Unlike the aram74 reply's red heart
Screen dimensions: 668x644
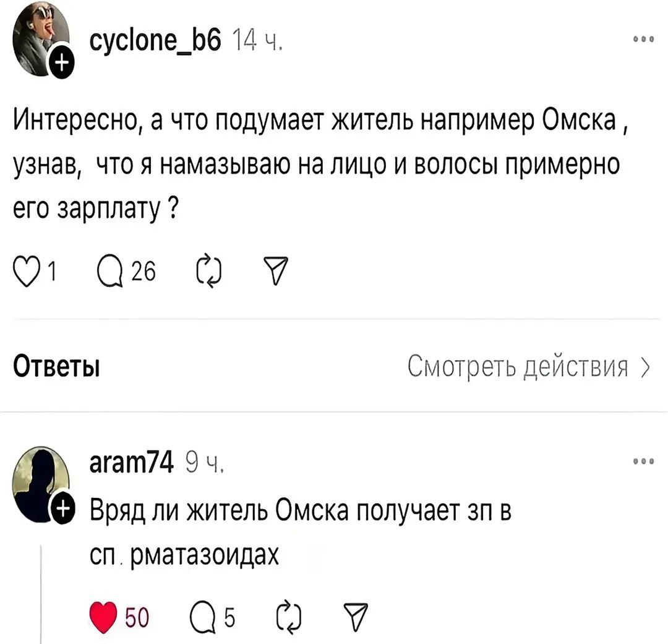coord(103,616)
